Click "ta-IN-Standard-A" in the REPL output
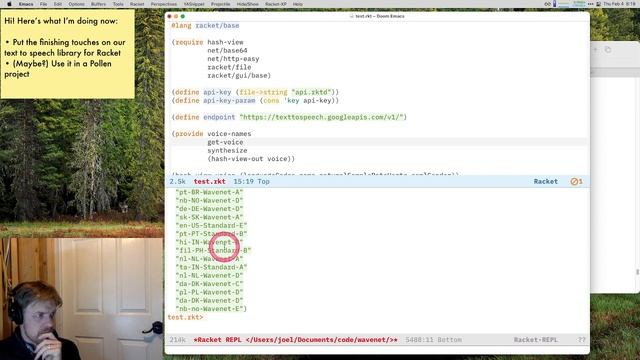Screen dimensions: 640x360 211,267
